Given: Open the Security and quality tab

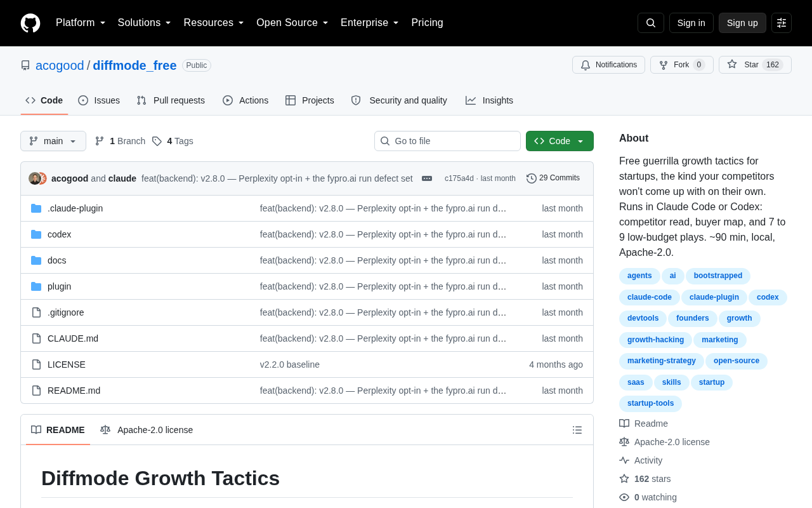Looking at the screenshot, I should pos(399,100).
